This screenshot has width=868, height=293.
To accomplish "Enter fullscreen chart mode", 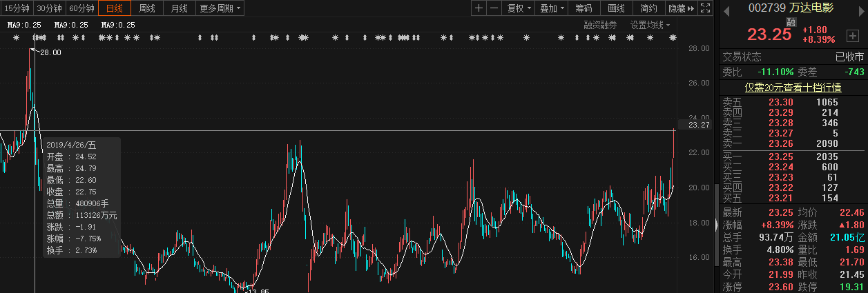I will click(x=705, y=8).
